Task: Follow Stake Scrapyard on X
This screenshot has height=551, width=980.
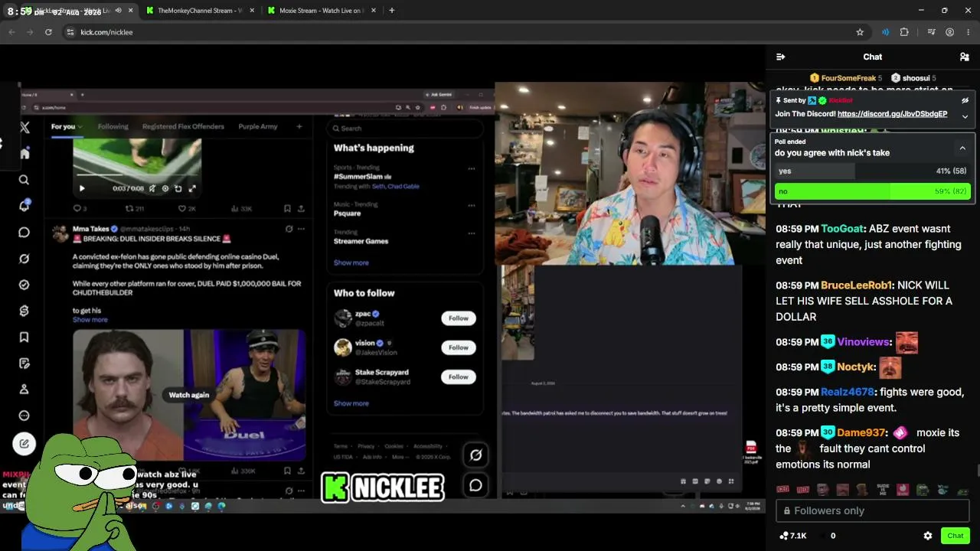Action: (x=459, y=377)
